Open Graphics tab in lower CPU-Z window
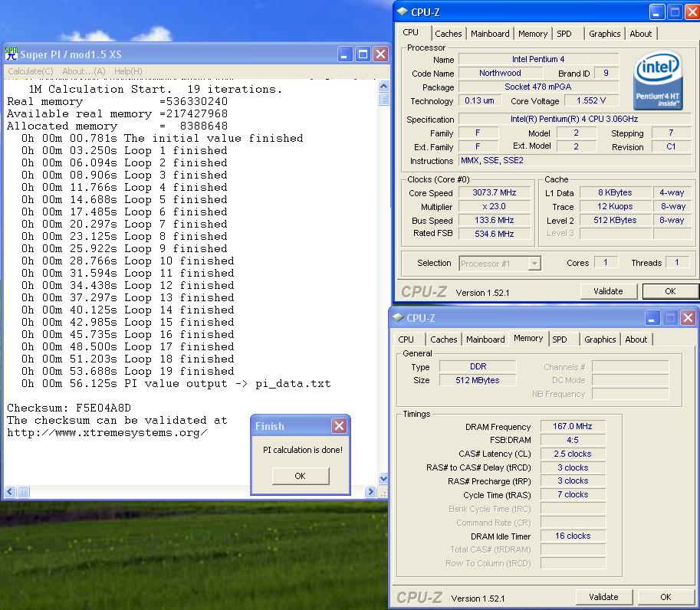This screenshot has height=610, width=700. pyautogui.click(x=600, y=339)
